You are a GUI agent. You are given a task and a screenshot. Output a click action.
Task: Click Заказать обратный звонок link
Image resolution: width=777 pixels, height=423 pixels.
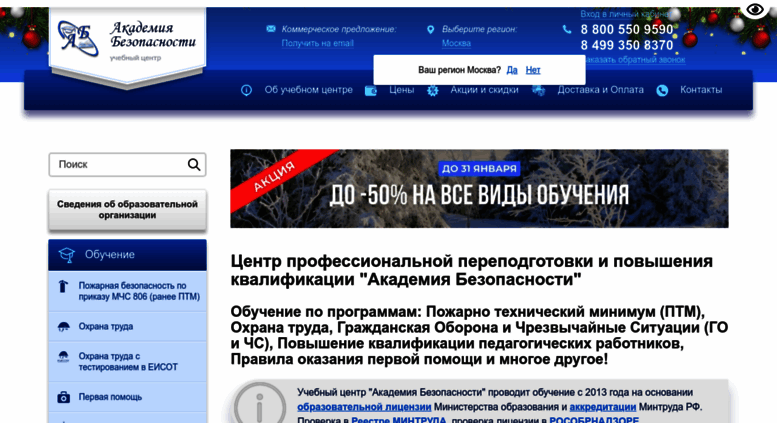click(636, 59)
